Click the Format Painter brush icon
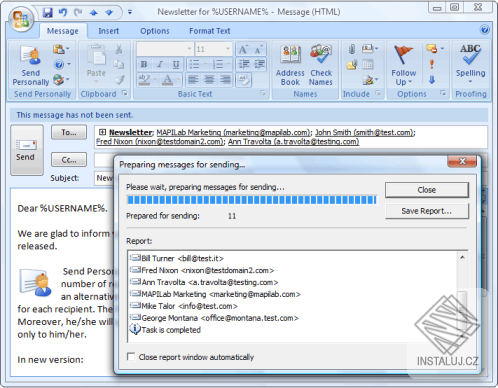 (120, 80)
